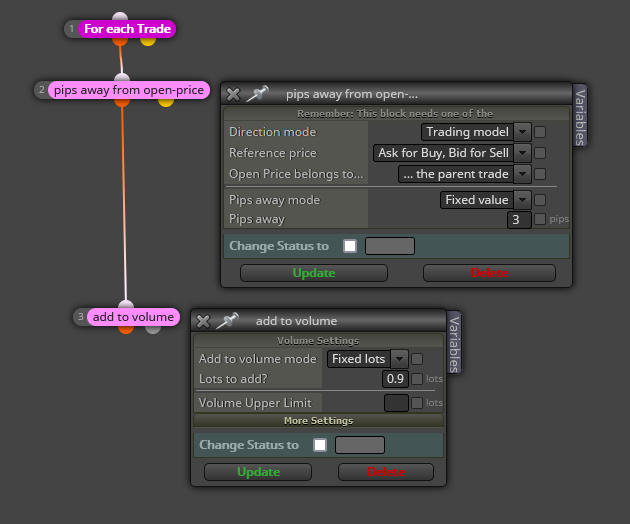Image resolution: width=630 pixels, height=524 pixels.
Task: Open Direction mode dropdown
Action: click(x=476, y=132)
